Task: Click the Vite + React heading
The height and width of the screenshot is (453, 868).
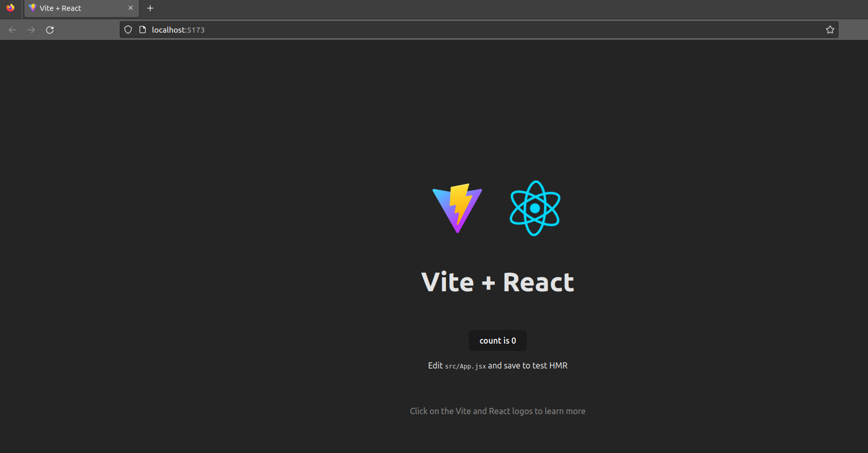Action: tap(498, 282)
